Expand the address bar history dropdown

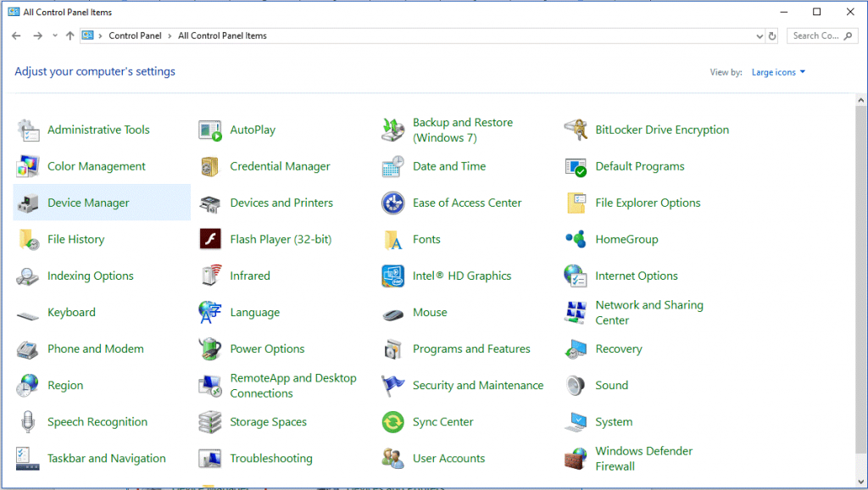759,36
